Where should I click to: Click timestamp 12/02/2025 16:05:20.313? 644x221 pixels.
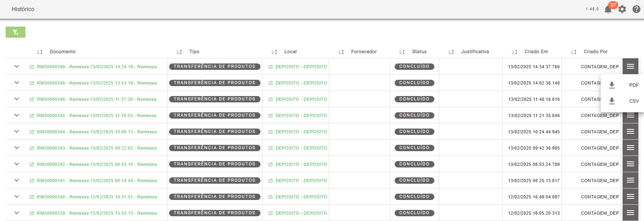tap(534, 213)
